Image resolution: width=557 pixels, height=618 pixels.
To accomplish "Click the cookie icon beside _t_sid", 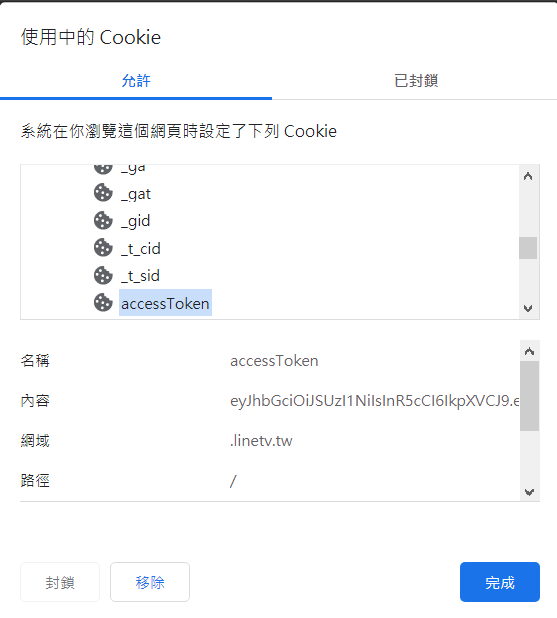I will click(x=103, y=275).
